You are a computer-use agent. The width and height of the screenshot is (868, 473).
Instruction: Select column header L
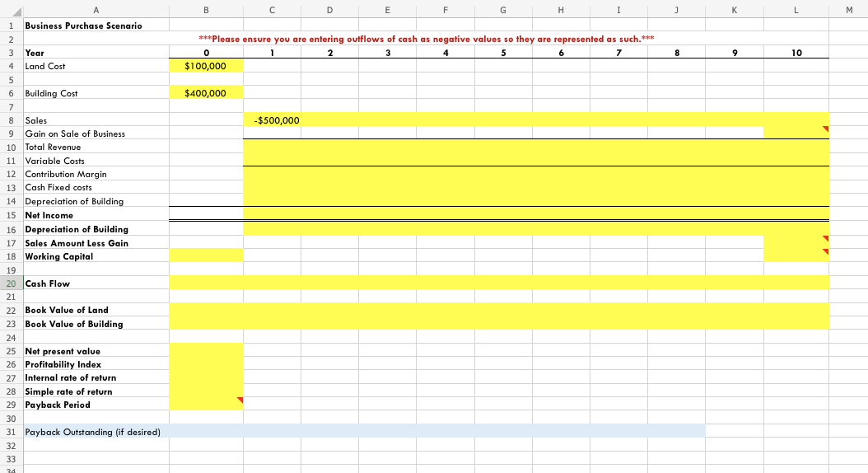(x=796, y=10)
